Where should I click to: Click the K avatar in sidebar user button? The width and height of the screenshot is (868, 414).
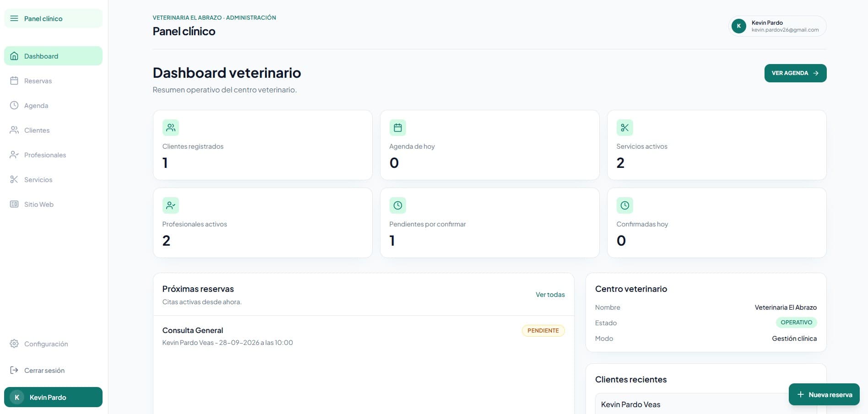pyautogui.click(x=17, y=397)
